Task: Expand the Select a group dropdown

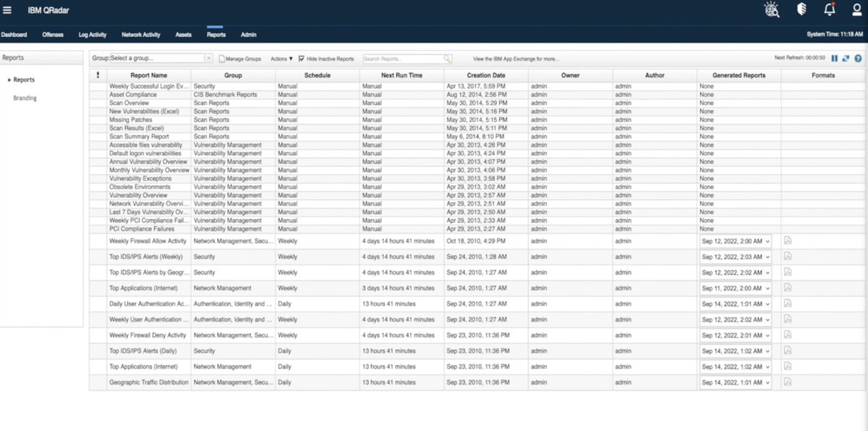Action: coord(208,59)
